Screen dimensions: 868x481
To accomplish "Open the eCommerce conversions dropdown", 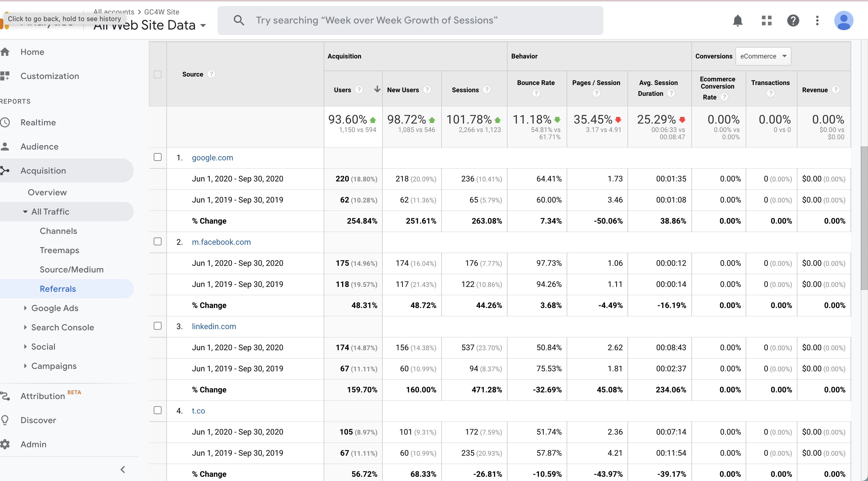I will pyautogui.click(x=763, y=56).
